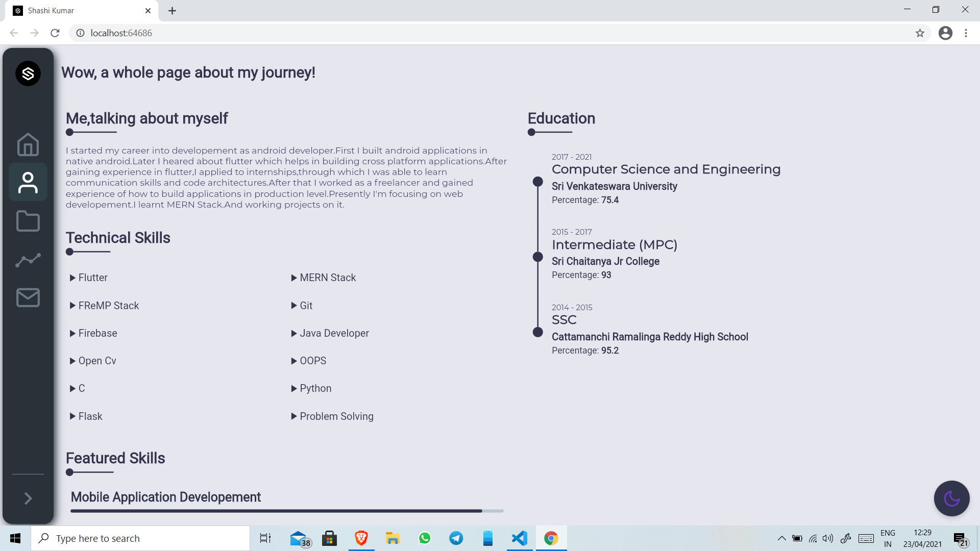Screen dimensions: 980x551
Task: Reload the page with the refresh button
Action: [x=55, y=33]
